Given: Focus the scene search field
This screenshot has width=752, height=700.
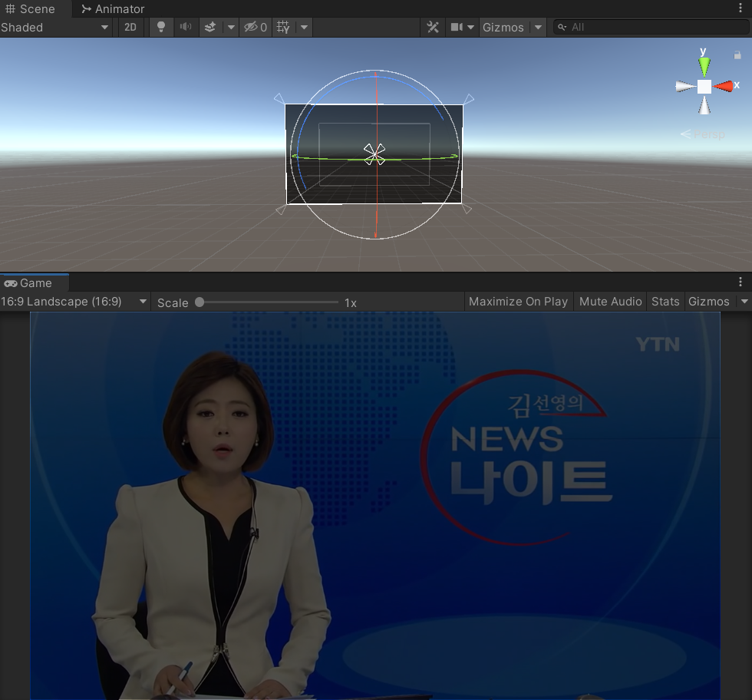Looking at the screenshot, I should [x=651, y=28].
